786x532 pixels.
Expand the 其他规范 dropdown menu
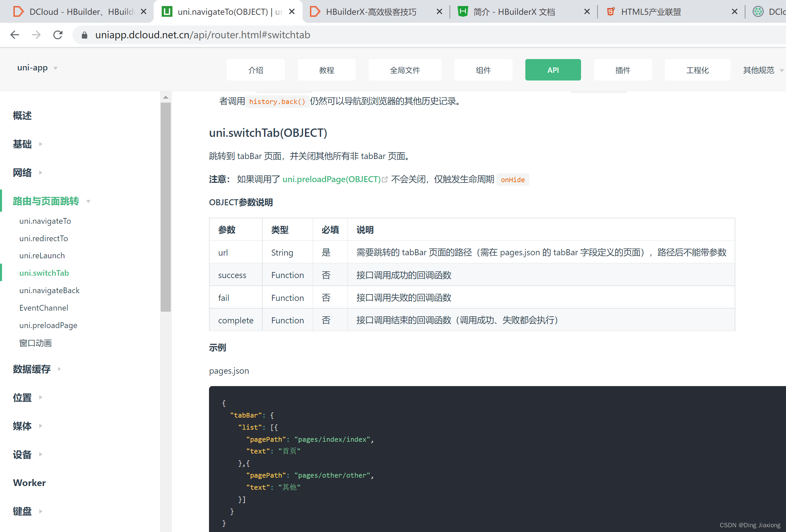coord(763,70)
